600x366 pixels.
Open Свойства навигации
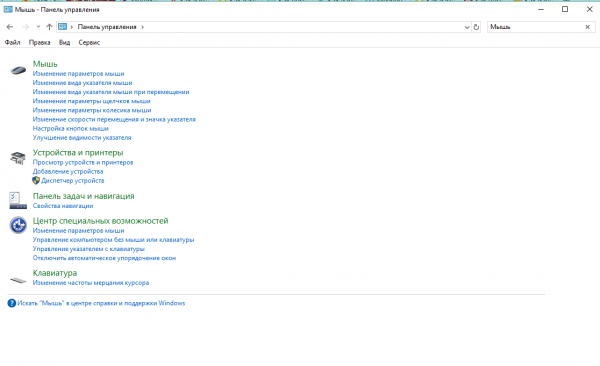63,206
